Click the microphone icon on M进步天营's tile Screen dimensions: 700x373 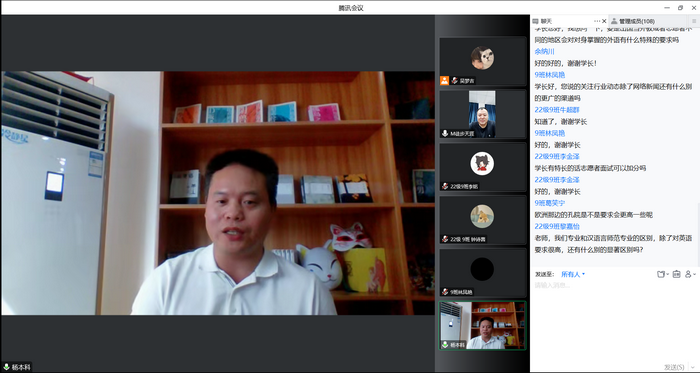pyautogui.click(x=445, y=133)
